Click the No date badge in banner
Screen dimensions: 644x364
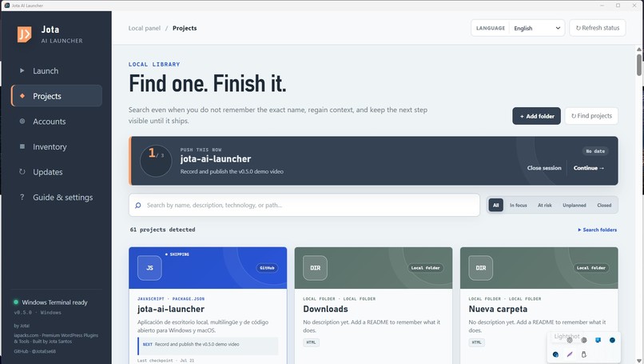pos(595,151)
